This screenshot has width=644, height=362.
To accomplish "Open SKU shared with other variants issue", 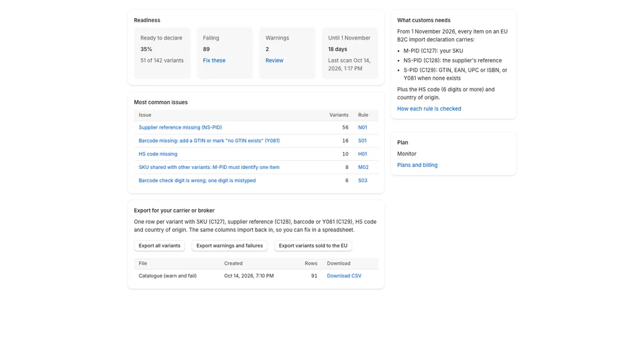I will click(x=209, y=167).
